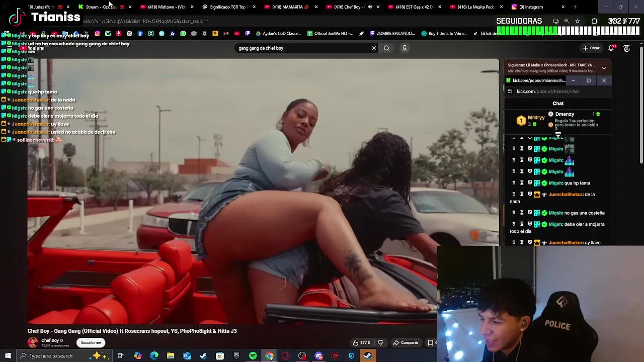Click the YouTube search magnifier button
This screenshot has width=644, height=362.
386,48
